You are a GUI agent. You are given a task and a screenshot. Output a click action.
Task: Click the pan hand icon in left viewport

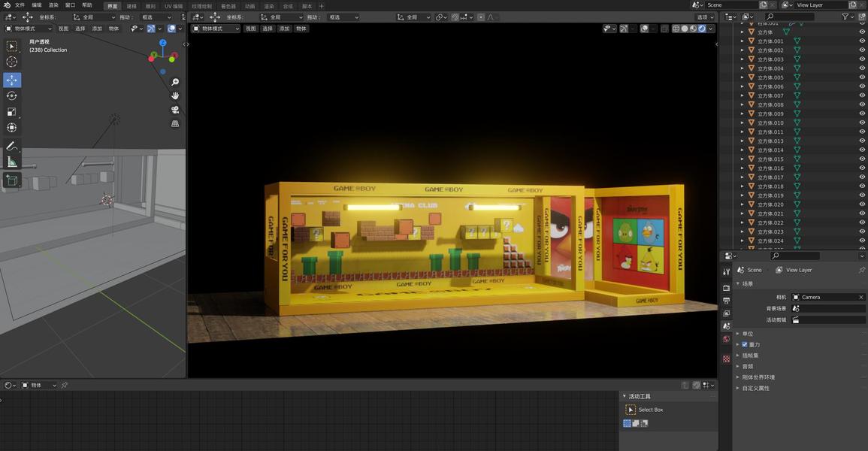[x=175, y=95]
